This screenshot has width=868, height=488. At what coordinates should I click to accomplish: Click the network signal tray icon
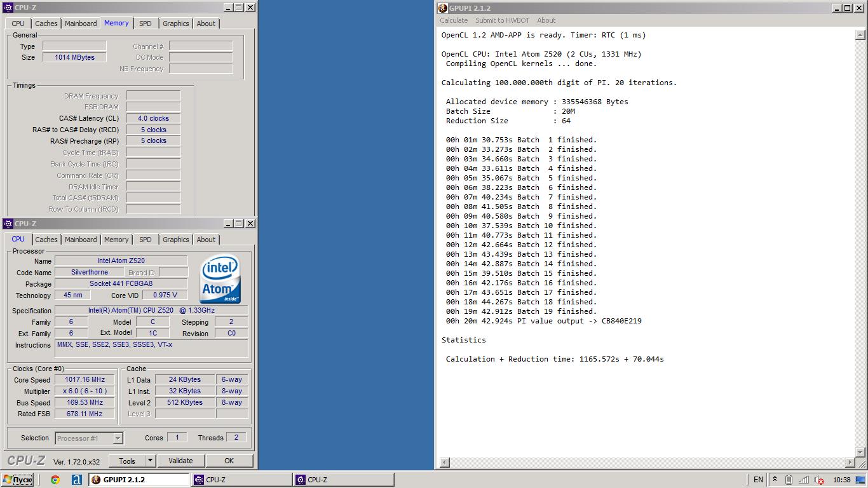pos(804,480)
